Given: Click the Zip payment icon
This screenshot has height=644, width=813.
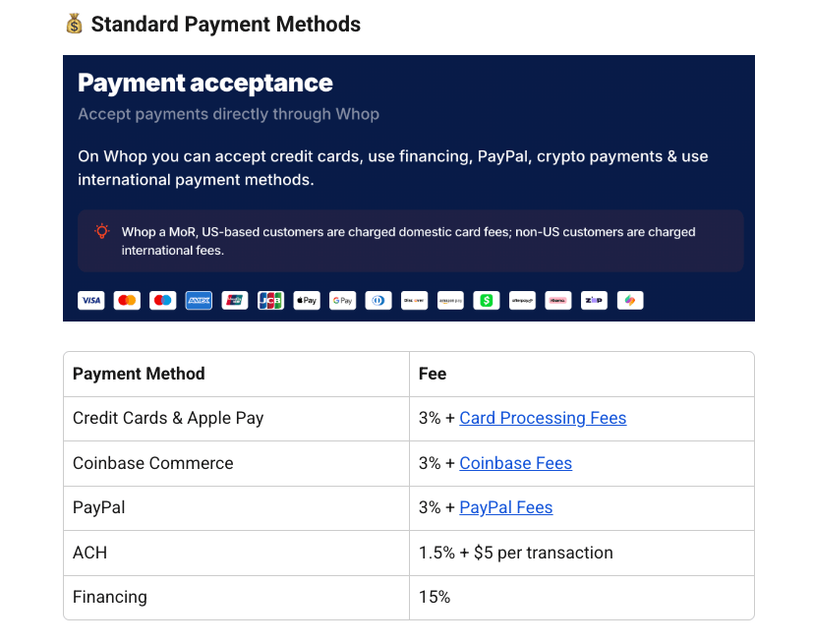Looking at the screenshot, I should (x=594, y=300).
